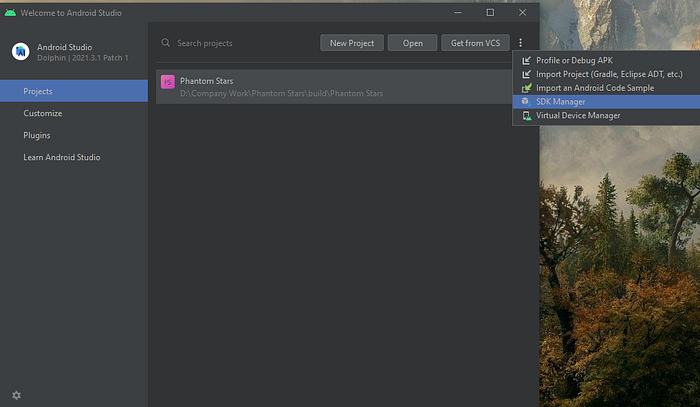Maximize the Welcome to Android Studio window
Screen dimensions: 700x407
[490, 12]
